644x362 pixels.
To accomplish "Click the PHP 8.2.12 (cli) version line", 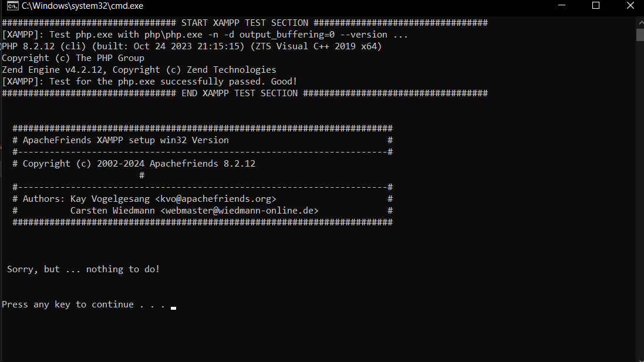I will tap(192, 46).
